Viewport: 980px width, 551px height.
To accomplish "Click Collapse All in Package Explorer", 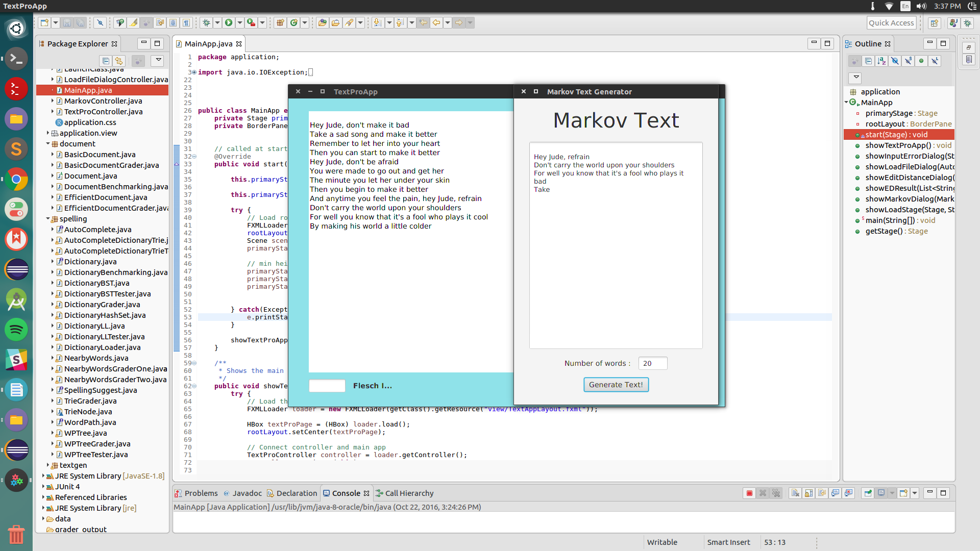I will coord(106,61).
